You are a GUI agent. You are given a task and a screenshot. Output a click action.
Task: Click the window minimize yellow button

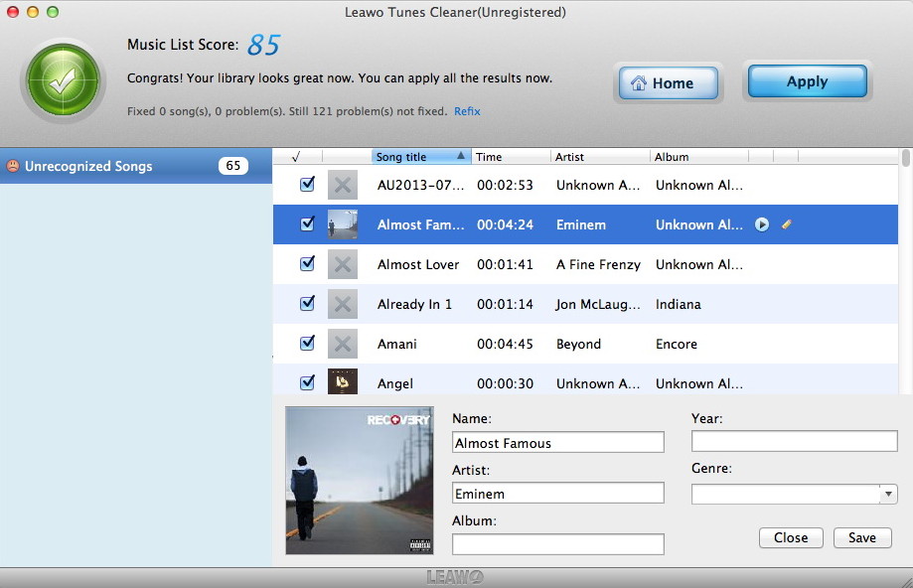[x=33, y=12]
